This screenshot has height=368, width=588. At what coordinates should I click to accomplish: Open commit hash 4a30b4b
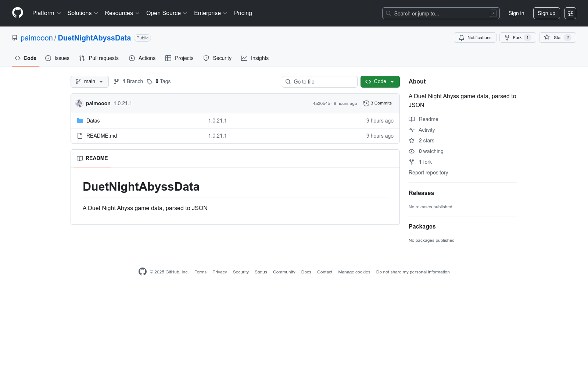click(x=322, y=103)
